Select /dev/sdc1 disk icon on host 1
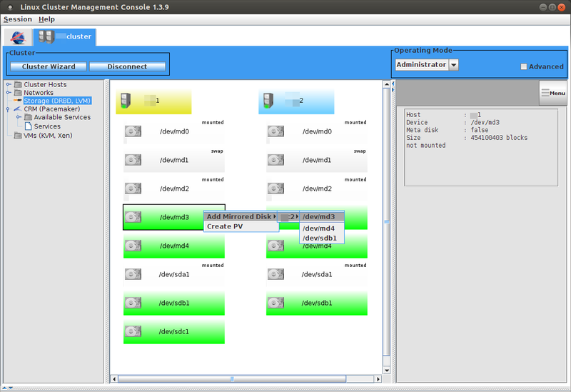The height and width of the screenshot is (392, 571). click(133, 331)
